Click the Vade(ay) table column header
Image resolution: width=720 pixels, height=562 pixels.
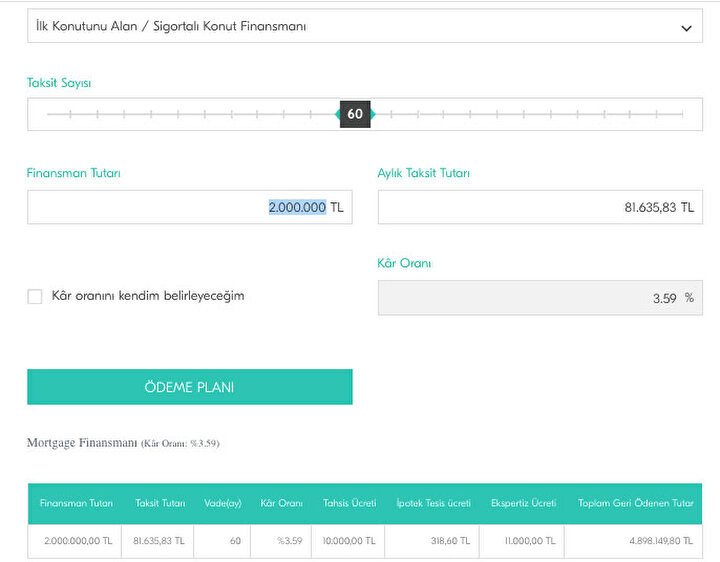click(x=223, y=503)
